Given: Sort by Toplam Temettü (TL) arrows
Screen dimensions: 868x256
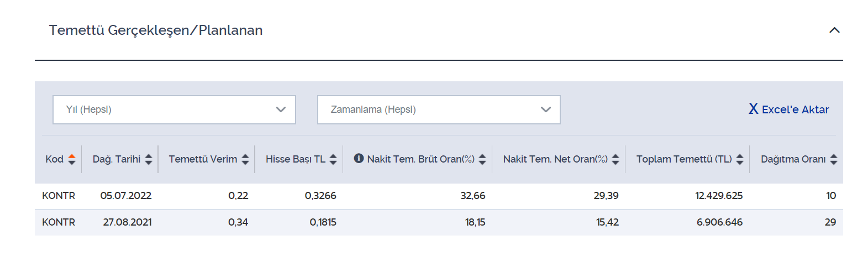Looking at the screenshot, I should [740, 159].
